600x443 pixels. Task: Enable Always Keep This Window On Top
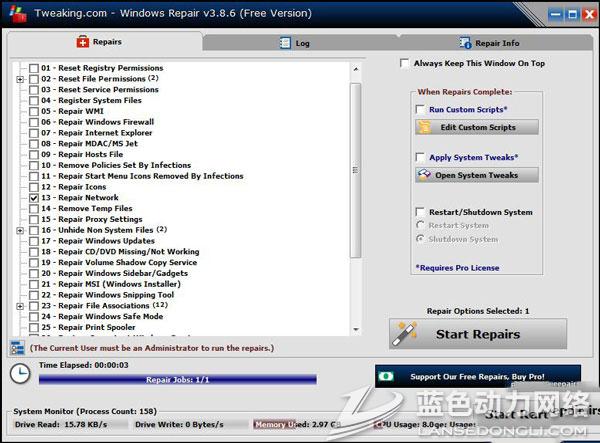click(x=404, y=64)
